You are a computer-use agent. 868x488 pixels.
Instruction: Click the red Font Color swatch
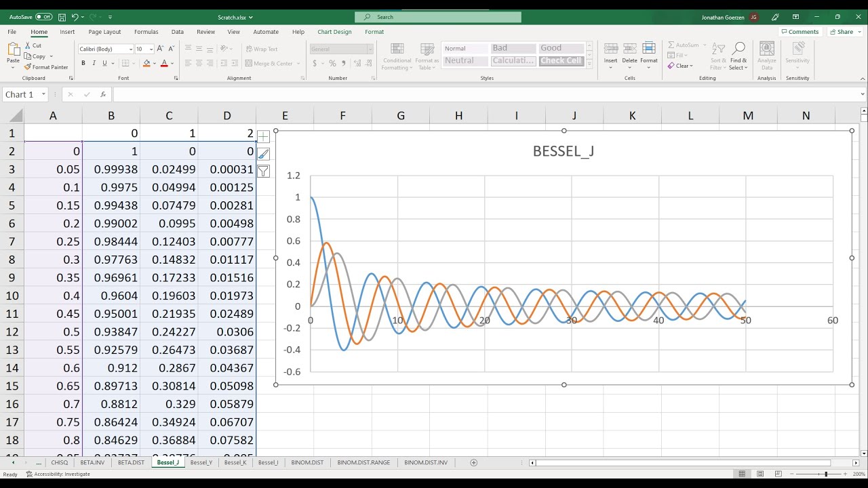164,63
